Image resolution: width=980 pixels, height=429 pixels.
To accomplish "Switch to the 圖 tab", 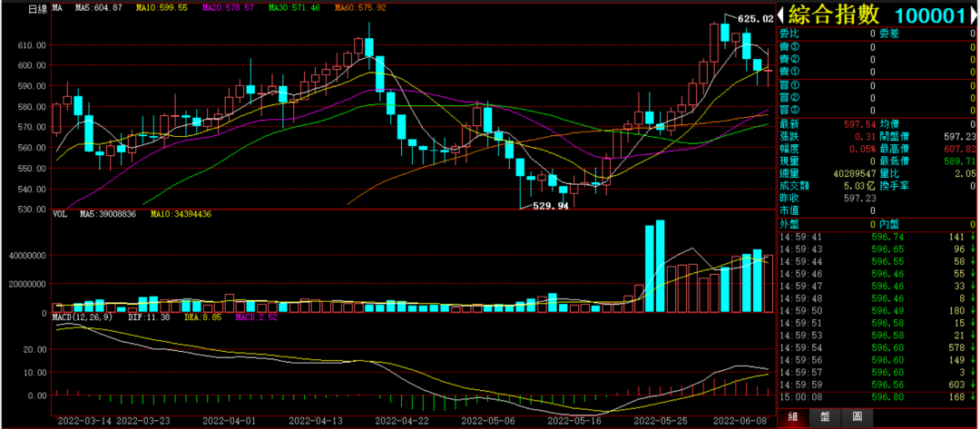I will (x=857, y=416).
